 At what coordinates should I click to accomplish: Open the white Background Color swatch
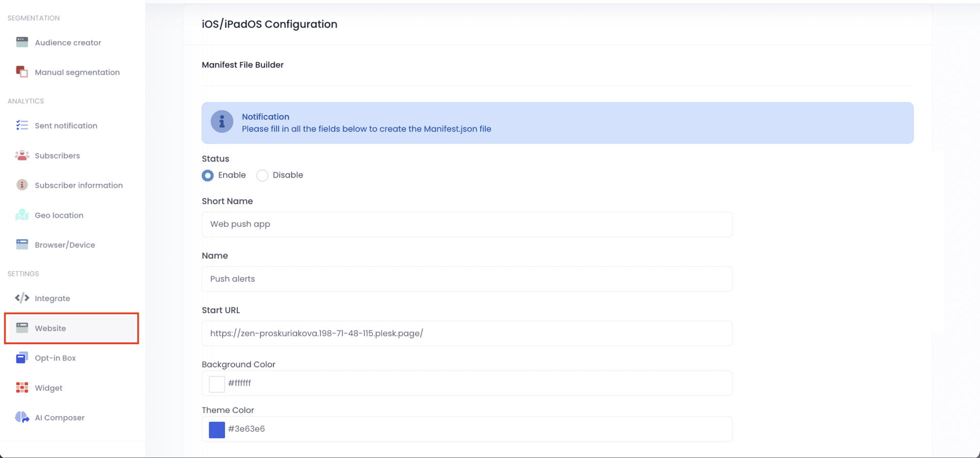[217, 384]
